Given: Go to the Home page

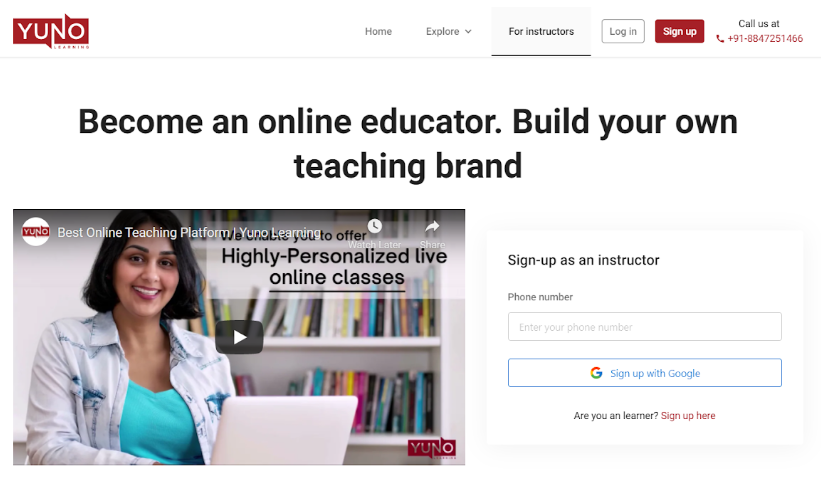Looking at the screenshot, I should click(x=378, y=31).
